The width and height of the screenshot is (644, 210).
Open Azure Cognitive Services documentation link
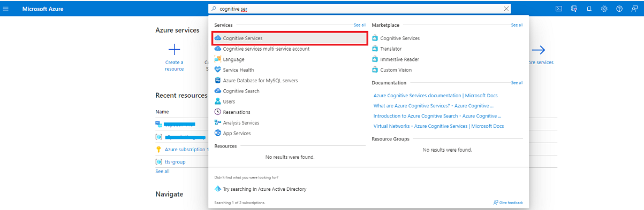436,96
